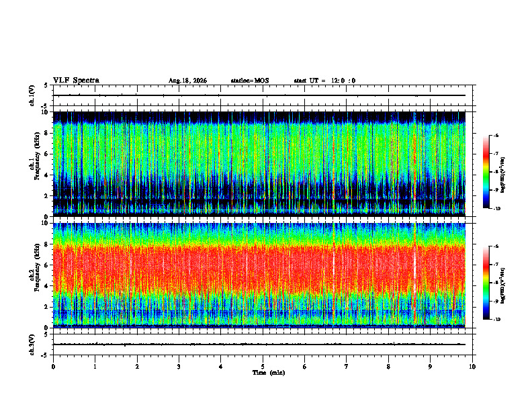This screenshot has height=411, width=532.
Task: Click the ch.1 color scale log(PSD) label
Action: click(x=504, y=175)
